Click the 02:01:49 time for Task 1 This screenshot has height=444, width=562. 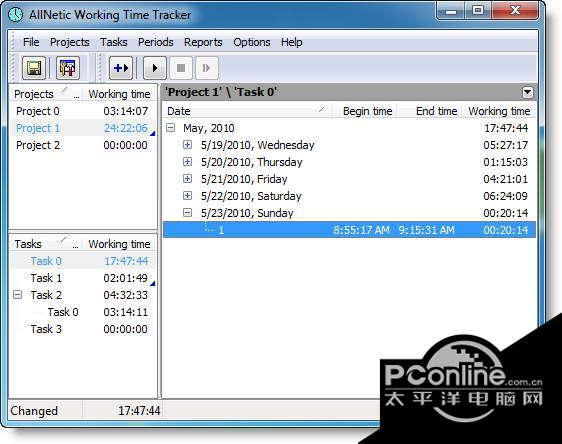click(125, 278)
